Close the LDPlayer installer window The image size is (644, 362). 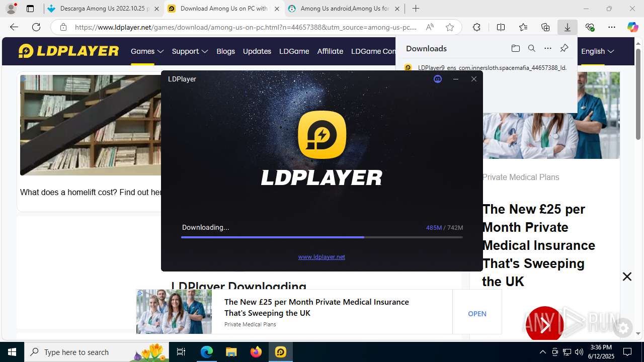tap(474, 79)
